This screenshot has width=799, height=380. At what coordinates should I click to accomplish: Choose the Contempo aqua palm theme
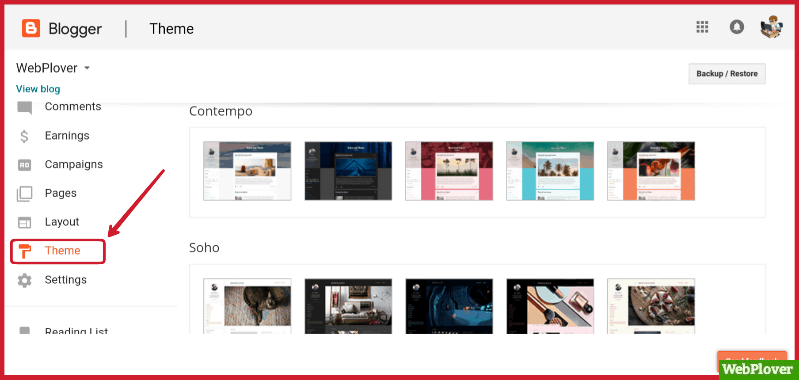(x=550, y=171)
